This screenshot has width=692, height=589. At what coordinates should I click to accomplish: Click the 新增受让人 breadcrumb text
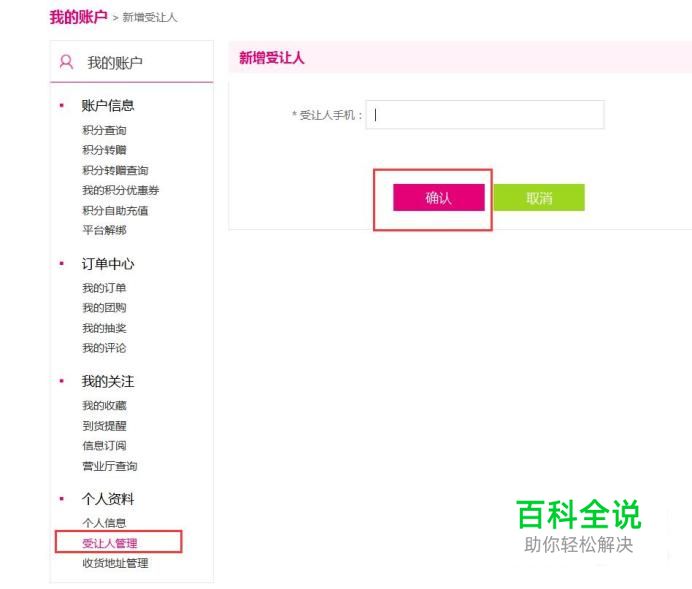coord(150,18)
